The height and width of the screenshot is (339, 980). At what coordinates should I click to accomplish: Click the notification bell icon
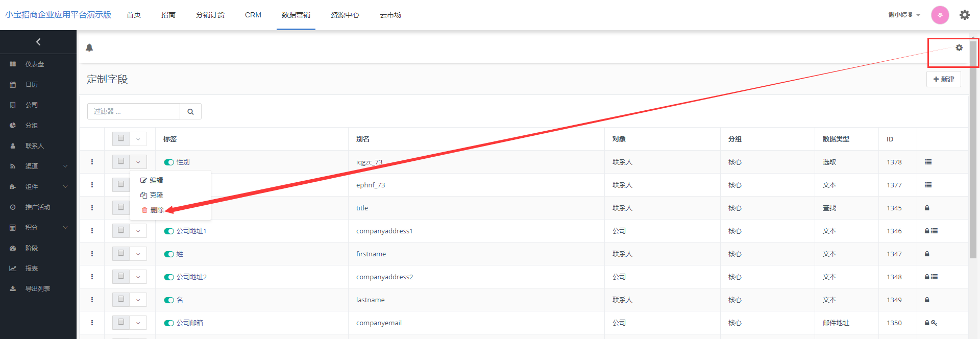89,47
